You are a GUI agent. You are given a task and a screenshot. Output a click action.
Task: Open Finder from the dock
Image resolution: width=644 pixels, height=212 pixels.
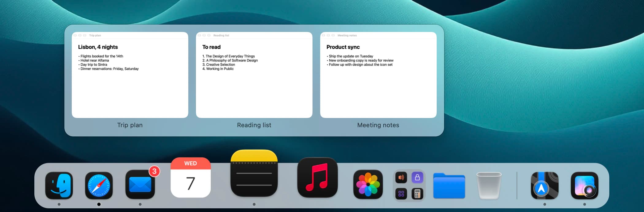pyautogui.click(x=59, y=185)
